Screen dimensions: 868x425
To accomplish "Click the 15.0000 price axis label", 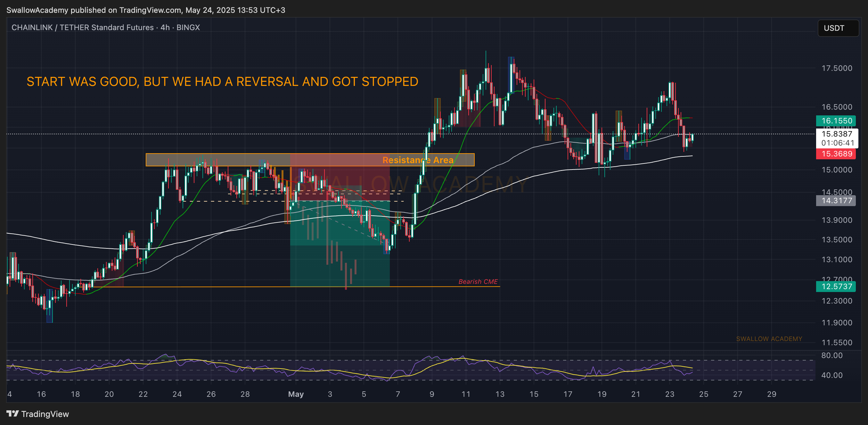I will pos(837,170).
